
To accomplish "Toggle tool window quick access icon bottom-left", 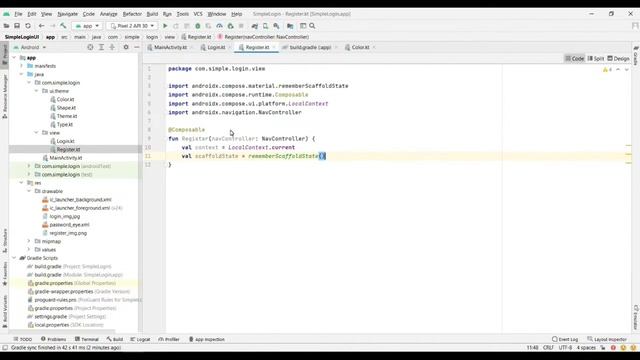I will click(x=5, y=348).
